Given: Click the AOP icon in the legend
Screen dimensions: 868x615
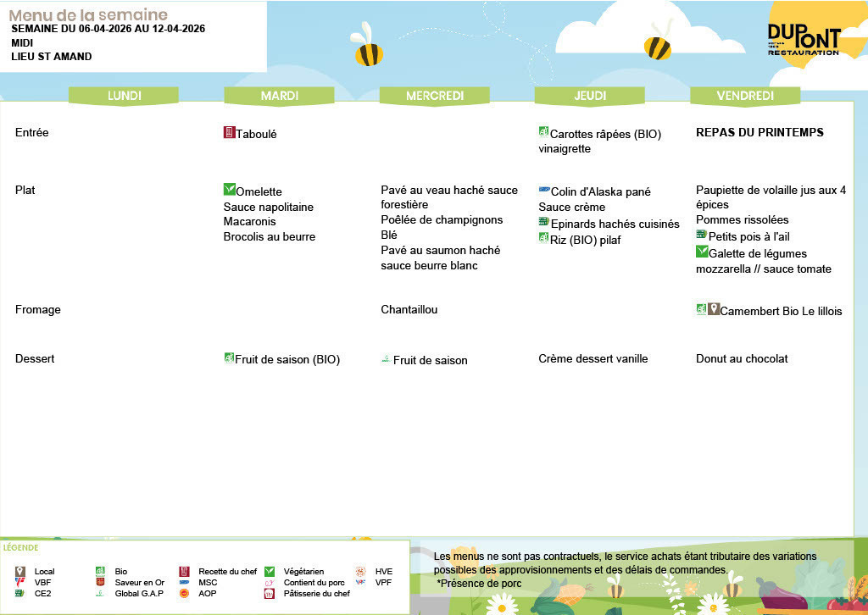Looking at the screenshot, I should pyautogui.click(x=184, y=594).
